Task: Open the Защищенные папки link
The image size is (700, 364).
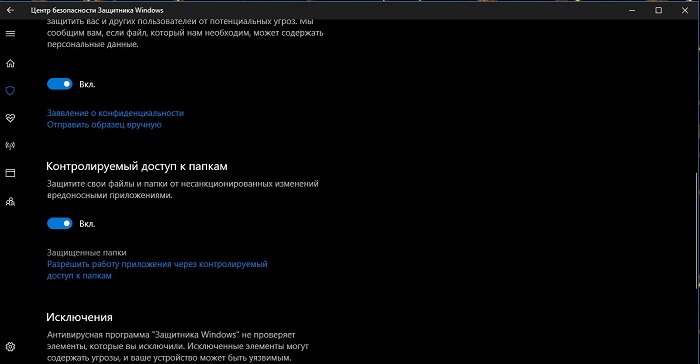Action: pyautogui.click(x=87, y=252)
